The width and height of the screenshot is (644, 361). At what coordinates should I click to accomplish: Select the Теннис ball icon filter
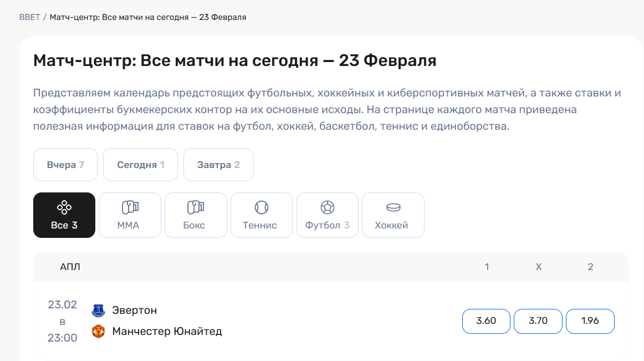(261, 215)
